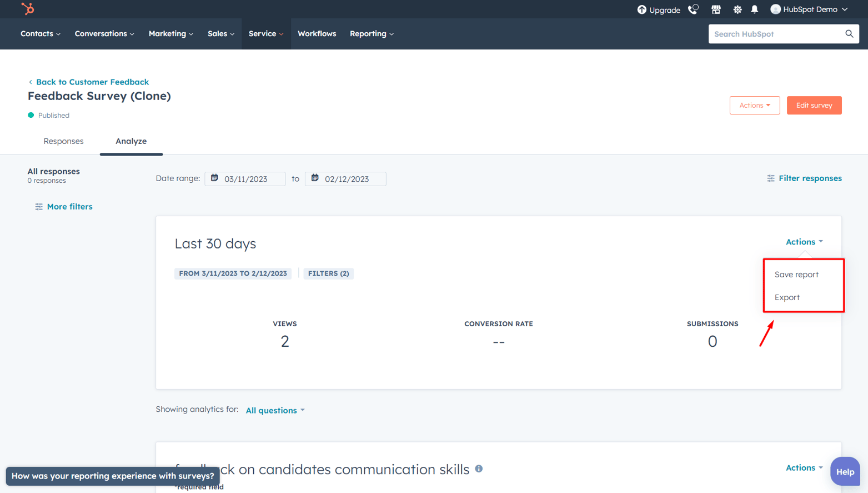Screen dimensions: 868x493
Task: Switch to the Responses tab
Action: pos(63,141)
